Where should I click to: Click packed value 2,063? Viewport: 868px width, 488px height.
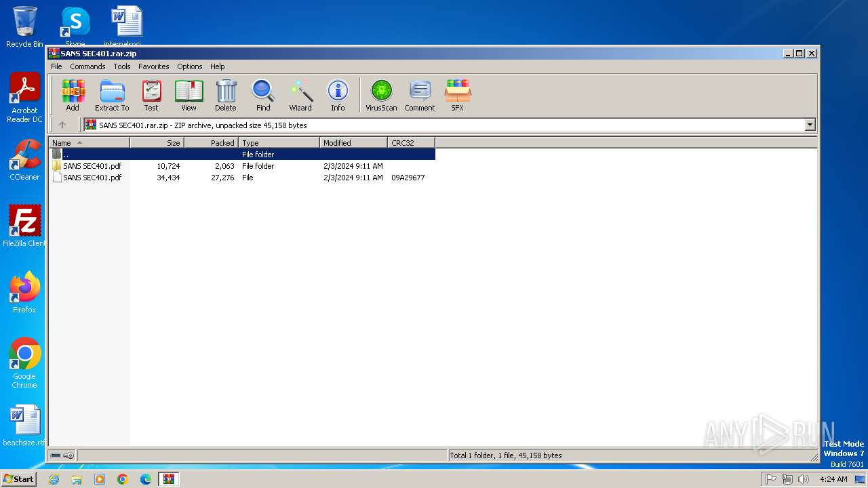[x=224, y=166]
